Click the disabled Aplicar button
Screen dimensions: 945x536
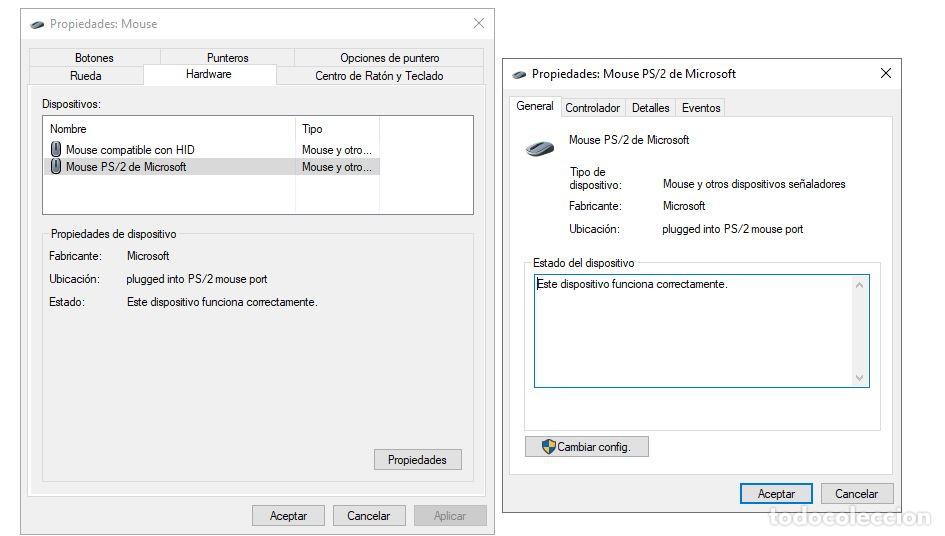click(450, 516)
